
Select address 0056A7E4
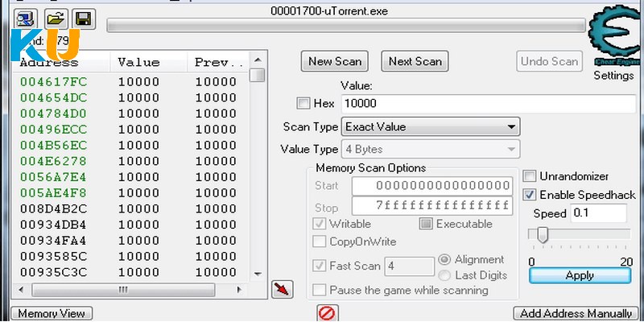(x=53, y=177)
